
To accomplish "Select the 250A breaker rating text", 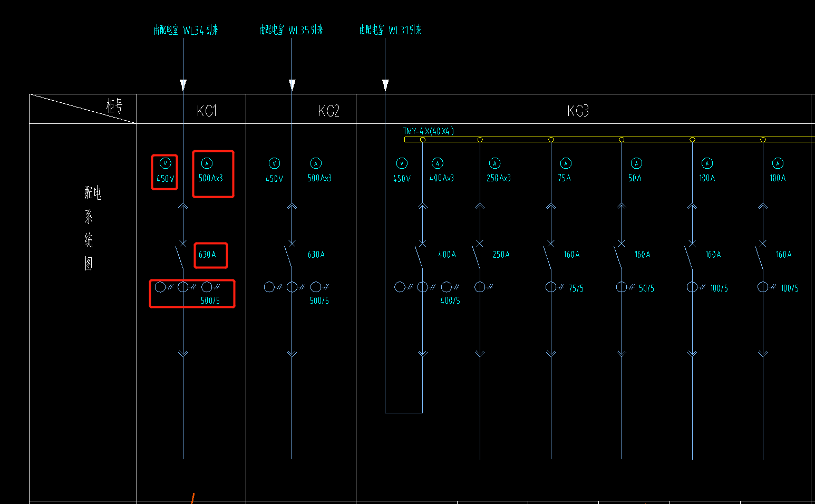I will tap(501, 255).
